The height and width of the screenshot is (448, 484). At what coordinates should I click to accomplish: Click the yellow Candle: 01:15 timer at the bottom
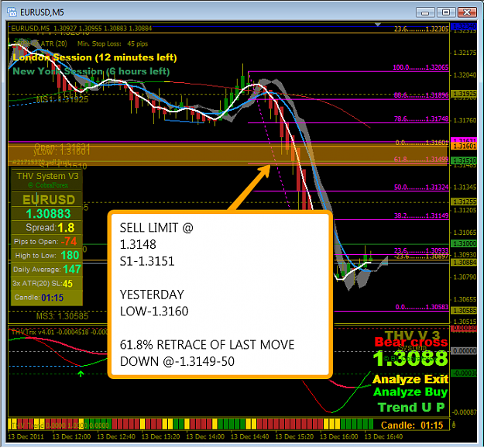pyautogui.click(x=412, y=426)
